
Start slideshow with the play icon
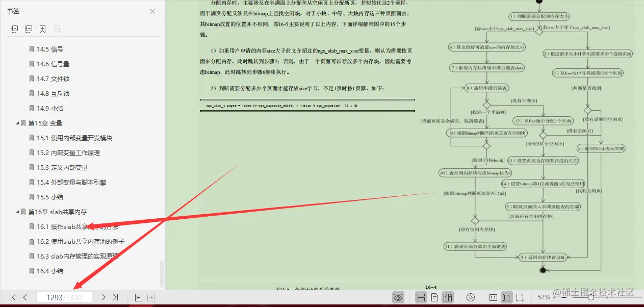[x=471, y=297]
